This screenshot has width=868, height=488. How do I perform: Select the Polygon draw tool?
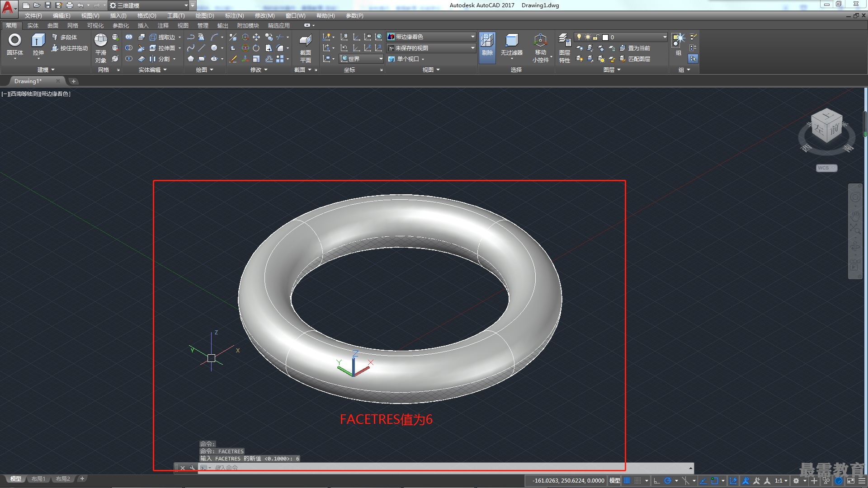pos(191,59)
